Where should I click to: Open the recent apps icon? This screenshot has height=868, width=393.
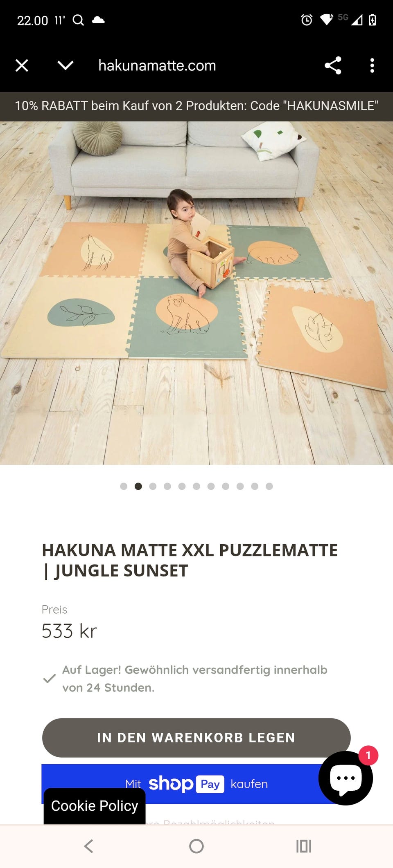click(304, 846)
